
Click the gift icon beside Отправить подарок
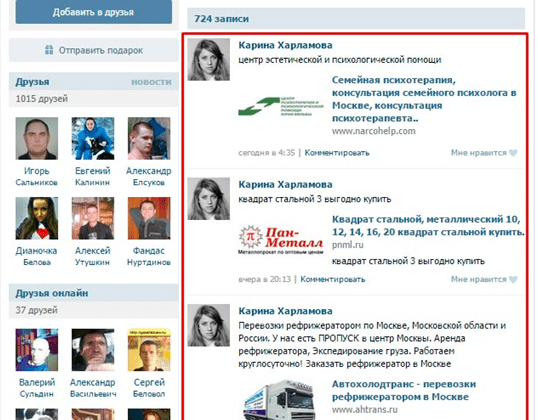coord(49,50)
